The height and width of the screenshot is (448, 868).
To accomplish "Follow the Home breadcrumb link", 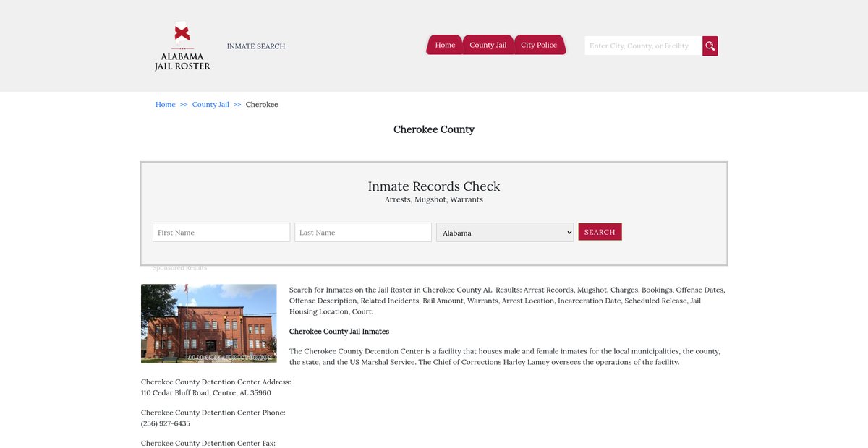I will (x=166, y=105).
